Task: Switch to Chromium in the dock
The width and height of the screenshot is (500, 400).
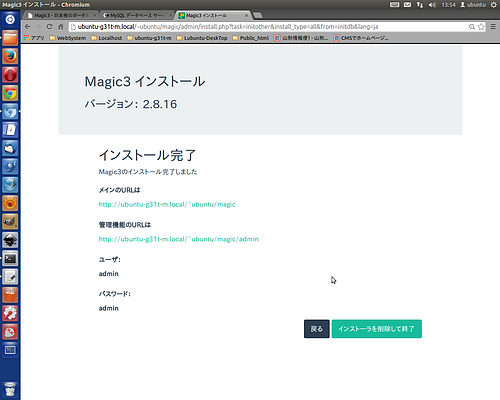Action: [x=10, y=111]
